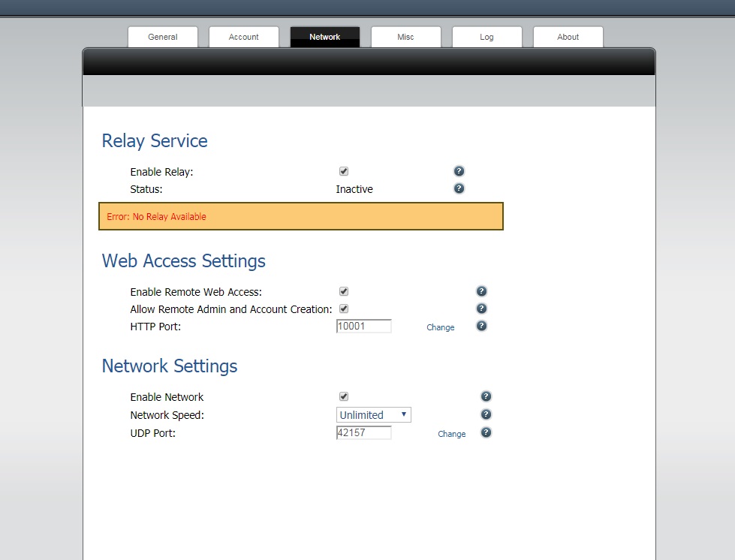
Task: Toggle Allow Remote Admin and Account Creation
Action: pyautogui.click(x=344, y=309)
